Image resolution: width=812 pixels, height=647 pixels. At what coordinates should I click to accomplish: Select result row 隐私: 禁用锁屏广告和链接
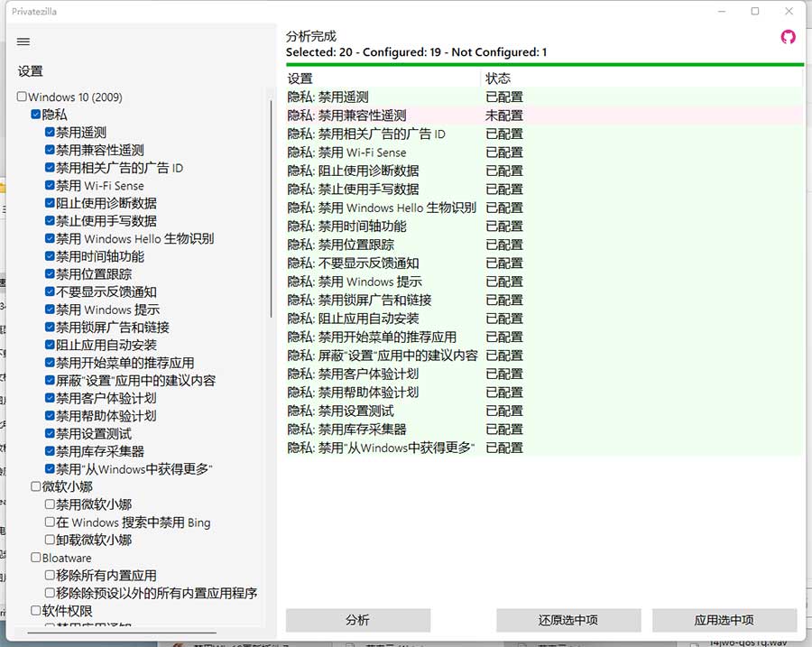(x=544, y=300)
